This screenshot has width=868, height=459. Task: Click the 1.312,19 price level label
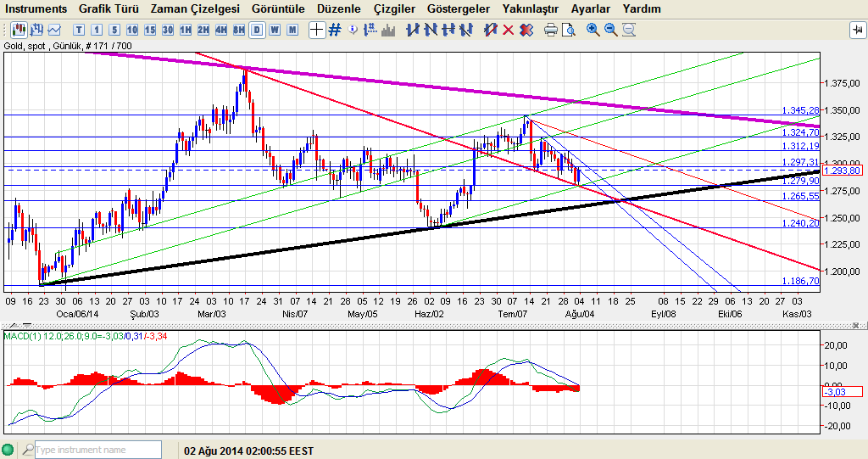[x=800, y=146]
